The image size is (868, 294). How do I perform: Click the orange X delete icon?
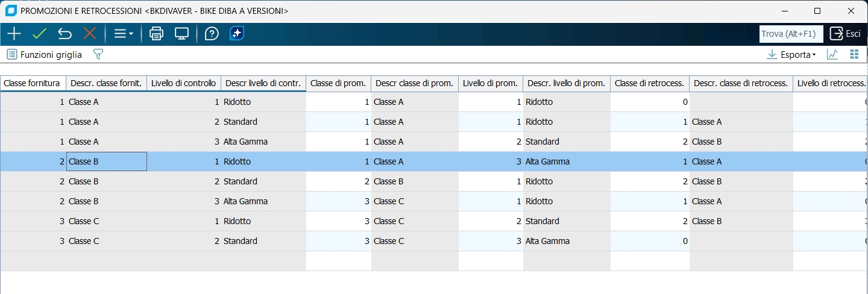tap(90, 34)
